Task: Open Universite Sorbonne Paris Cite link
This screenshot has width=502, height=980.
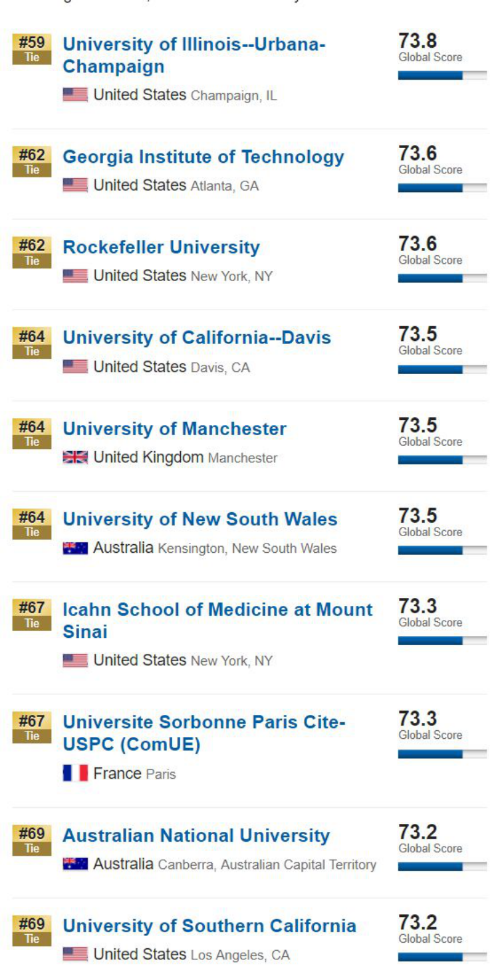Action: tap(204, 734)
